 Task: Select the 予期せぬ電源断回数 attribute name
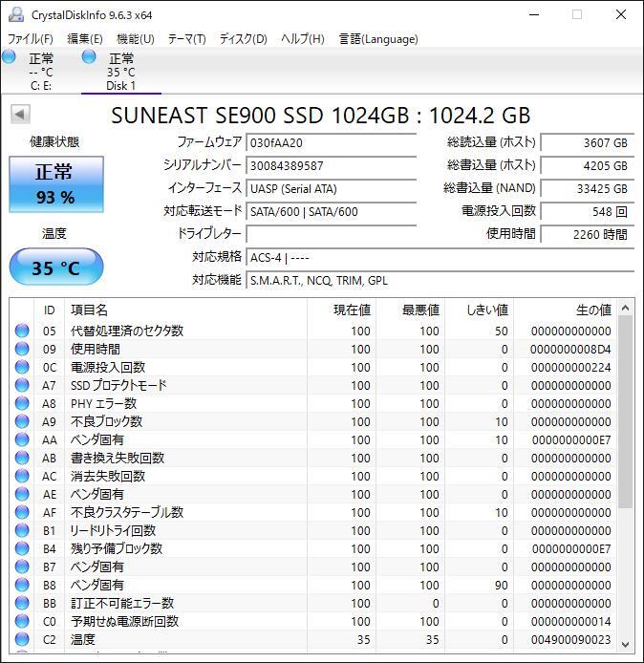click(125, 622)
